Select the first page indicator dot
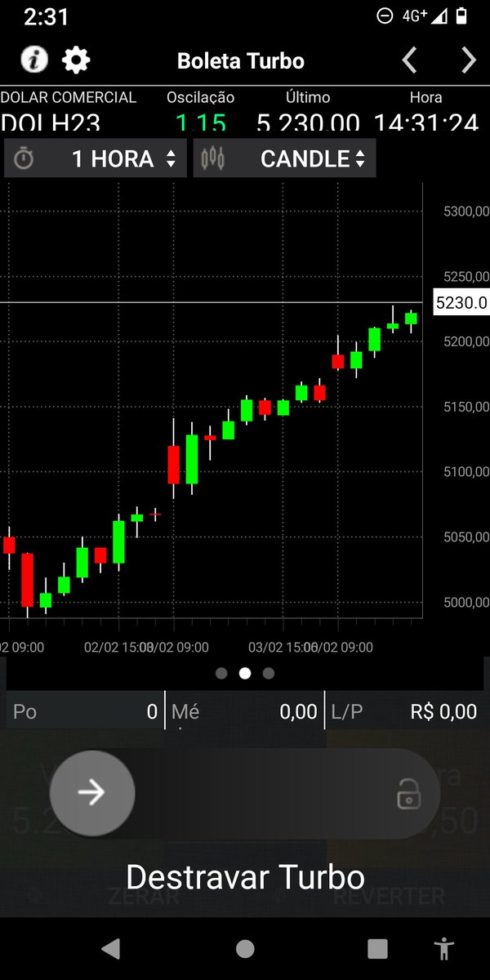 coord(220,674)
